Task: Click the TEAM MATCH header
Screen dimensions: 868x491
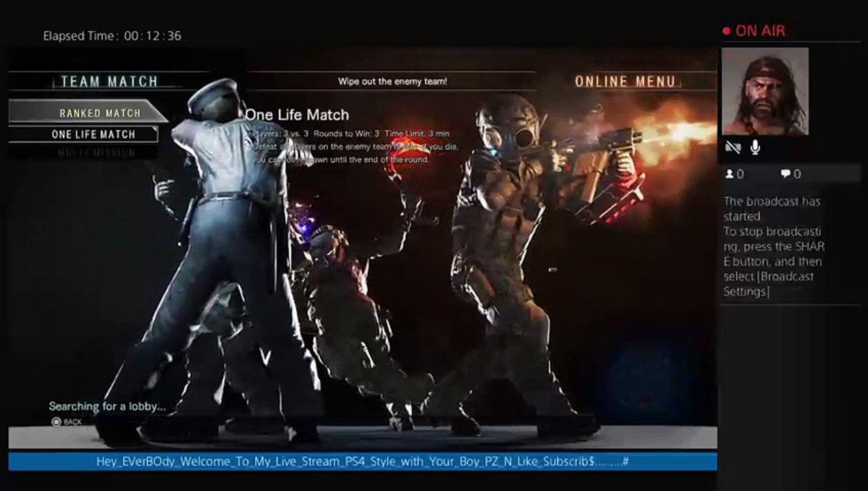Action: 109,82
